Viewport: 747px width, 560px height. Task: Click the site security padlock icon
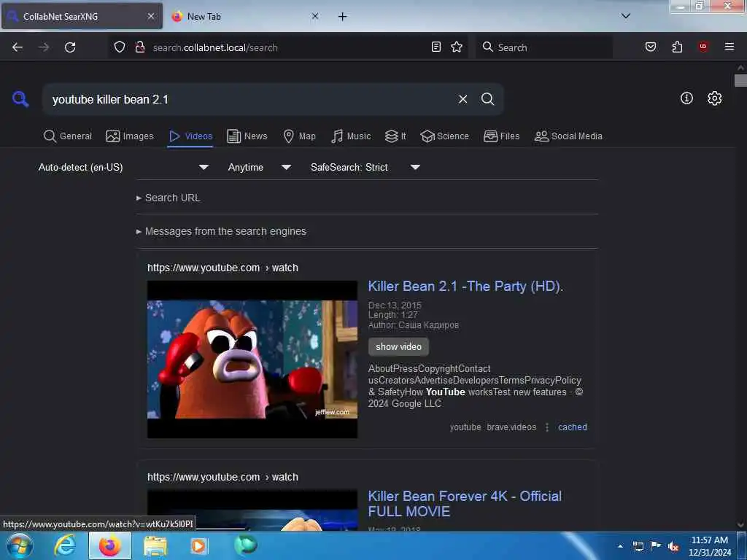tap(139, 47)
